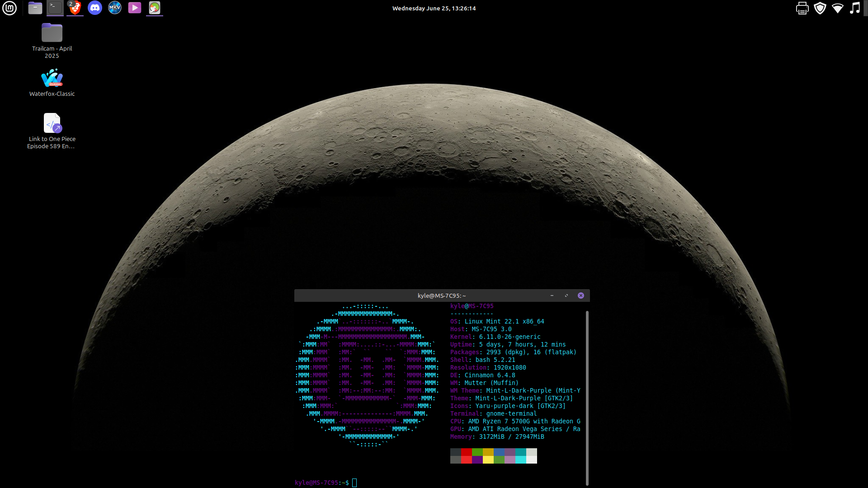
Task: Click the 'Icons: Yaru-purple-dark' line
Action: point(508,406)
